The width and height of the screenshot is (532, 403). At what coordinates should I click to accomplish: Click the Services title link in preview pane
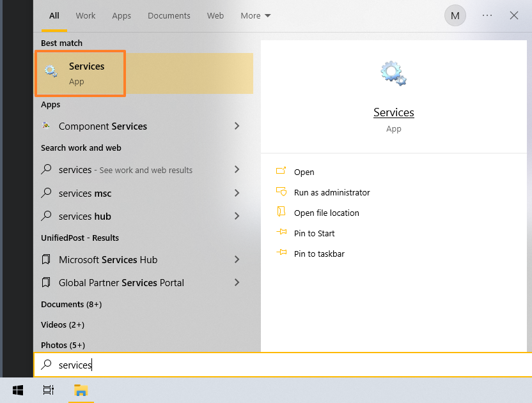click(394, 112)
